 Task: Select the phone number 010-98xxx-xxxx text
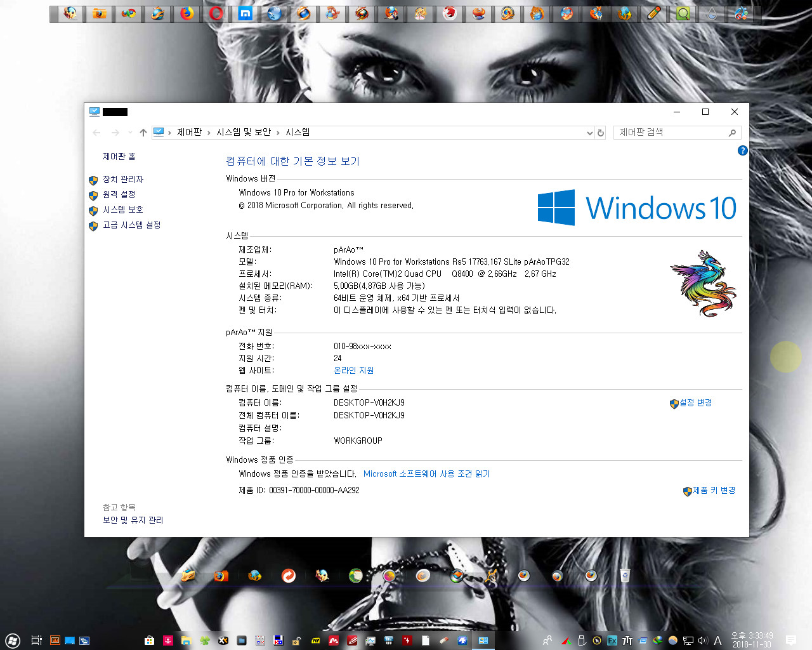click(362, 347)
